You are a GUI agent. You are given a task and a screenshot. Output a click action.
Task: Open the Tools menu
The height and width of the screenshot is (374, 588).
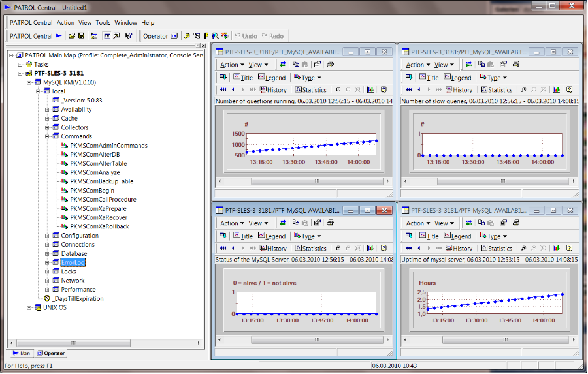point(103,22)
